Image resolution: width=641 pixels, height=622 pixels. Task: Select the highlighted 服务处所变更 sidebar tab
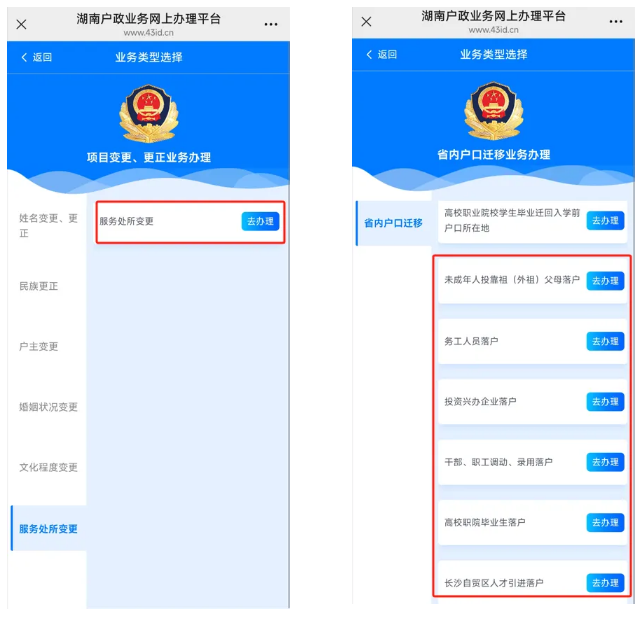click(x=49, y=528)
